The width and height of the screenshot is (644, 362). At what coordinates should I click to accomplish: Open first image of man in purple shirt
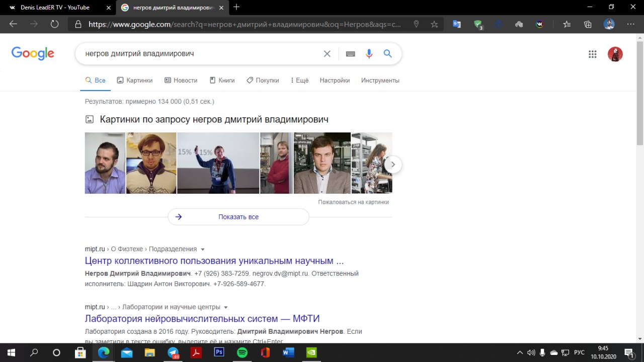coord(105,163)
